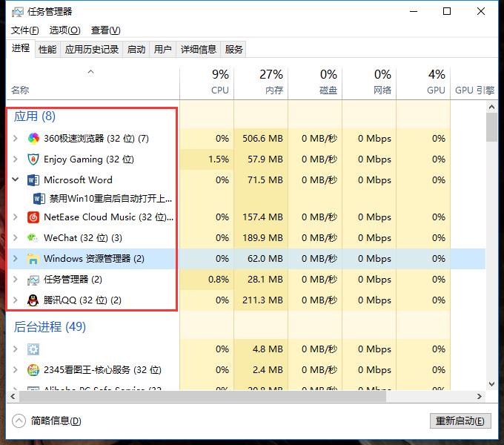This screenshot has width=504, height=445.
Task: Click the 腾讯QQ penguin icon
Action: tap(33, 300)
